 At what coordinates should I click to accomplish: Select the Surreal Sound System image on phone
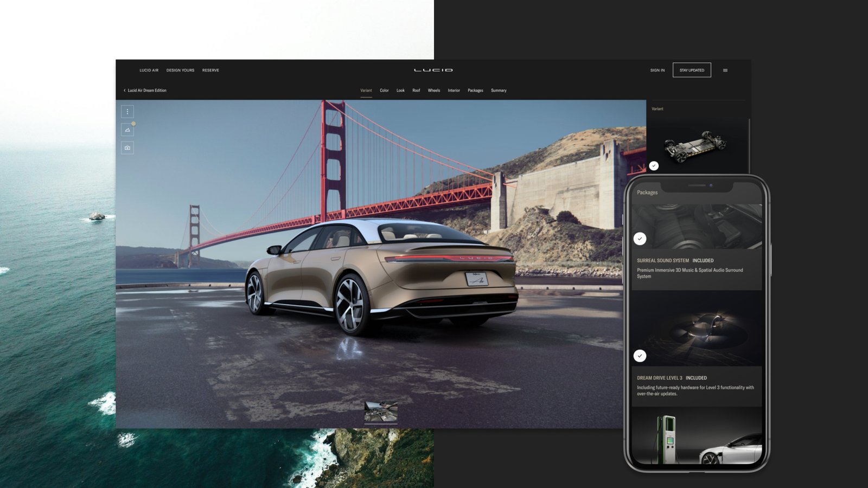pos(697,227)
